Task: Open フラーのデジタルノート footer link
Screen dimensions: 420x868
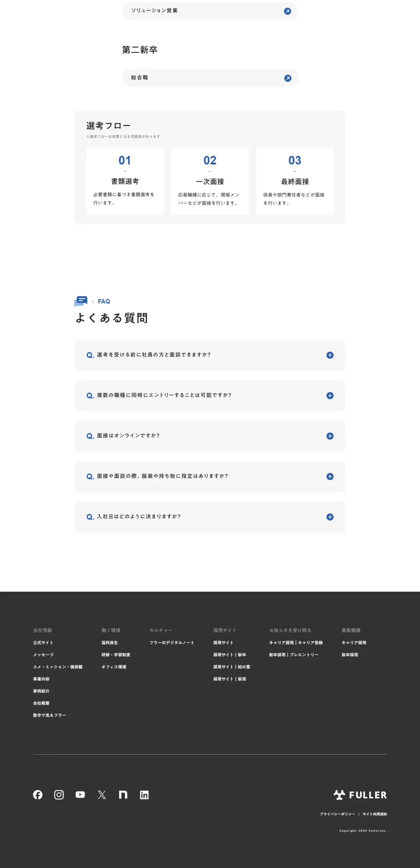Action: [172, 643]
